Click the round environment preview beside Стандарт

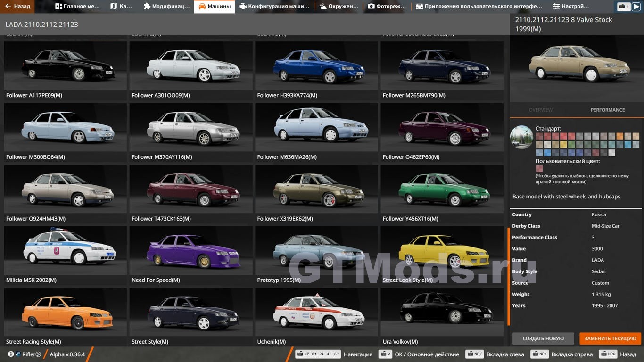click(521, 137)
